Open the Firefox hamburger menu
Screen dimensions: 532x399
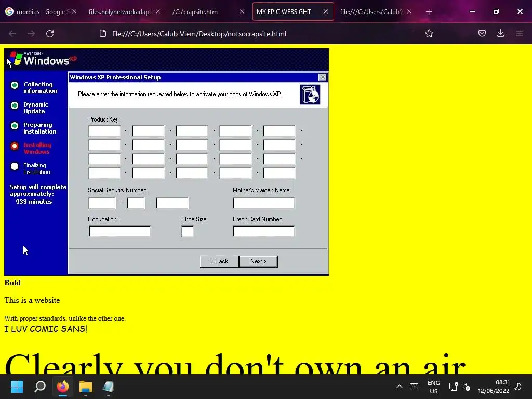point(520,33)
